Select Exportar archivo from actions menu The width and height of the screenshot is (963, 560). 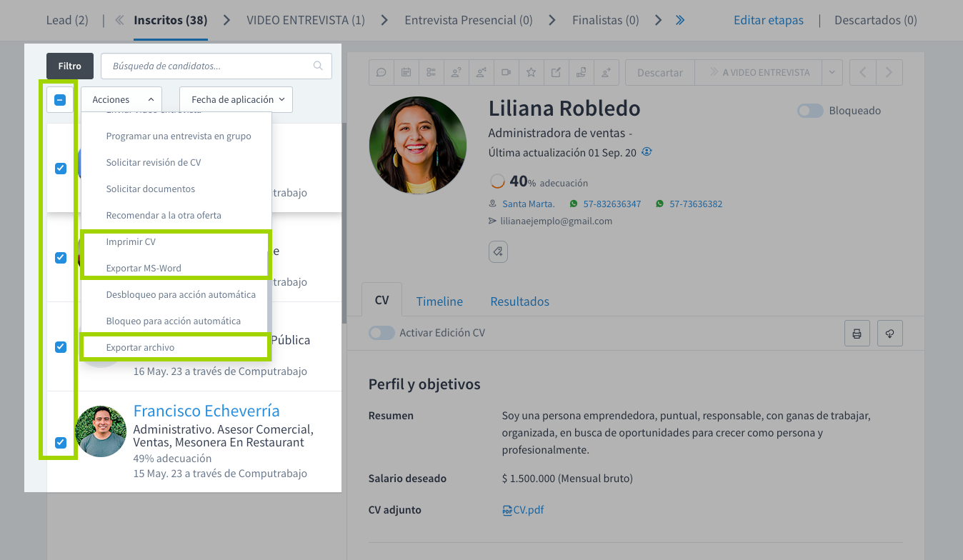(140, 347)
